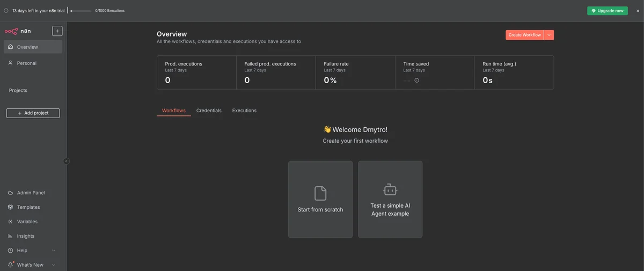Click the blank file icon
Viewport: 644px width, 271px height.
tap(320, 193)
